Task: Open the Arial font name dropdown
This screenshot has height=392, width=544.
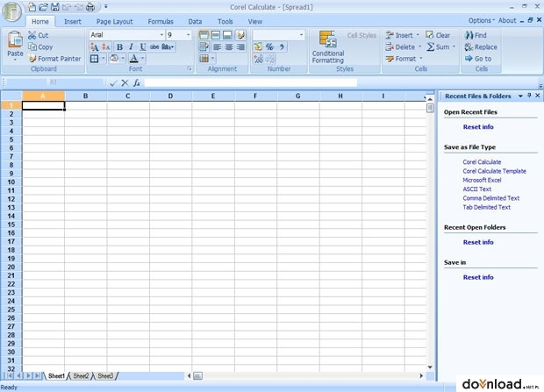Action: 161,35
